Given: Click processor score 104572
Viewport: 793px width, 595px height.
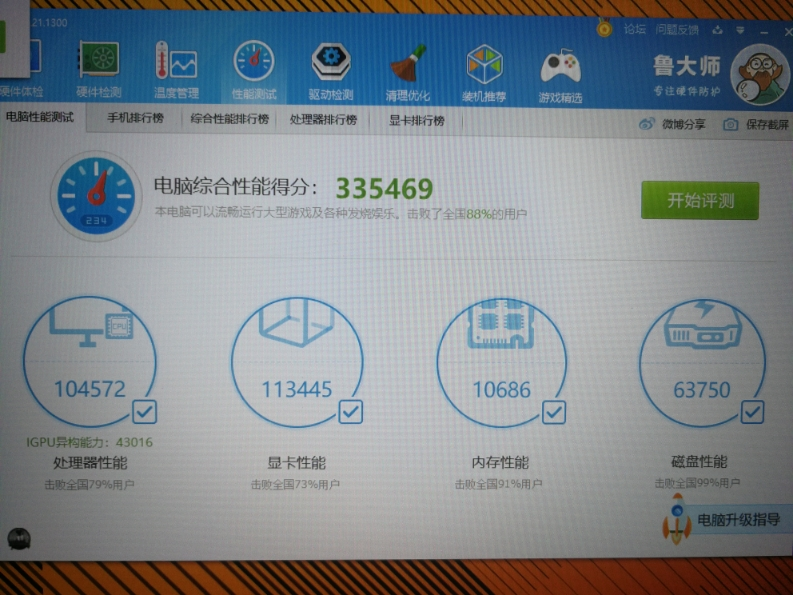Looking at the screenshot, I should point(90,389).
